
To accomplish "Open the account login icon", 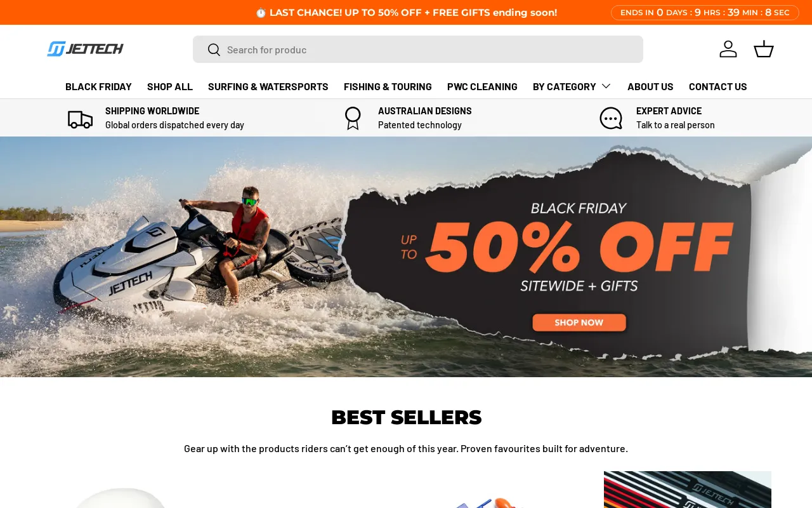I will click(x=728, y=49).
